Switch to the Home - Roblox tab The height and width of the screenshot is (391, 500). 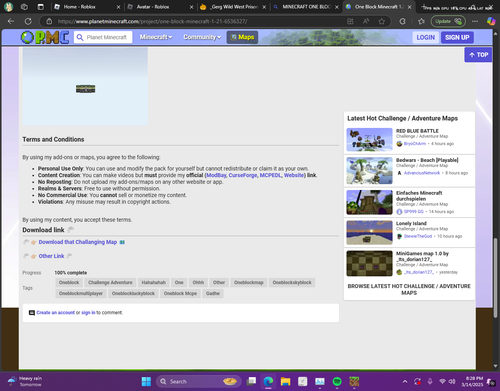[87, 7]
